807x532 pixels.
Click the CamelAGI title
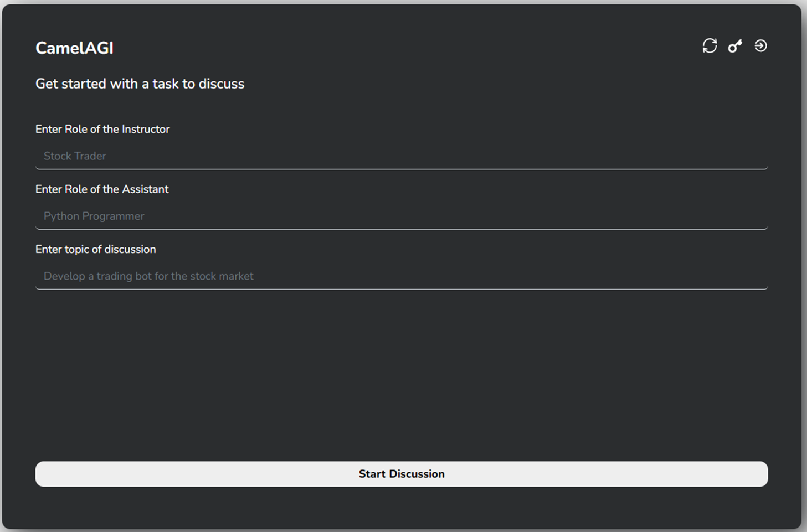(74, 48)
